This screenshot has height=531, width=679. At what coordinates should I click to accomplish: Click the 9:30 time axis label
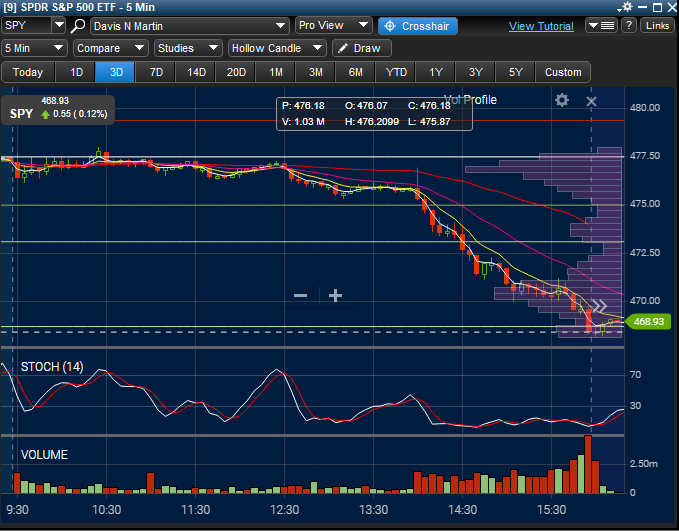[17, 510]
